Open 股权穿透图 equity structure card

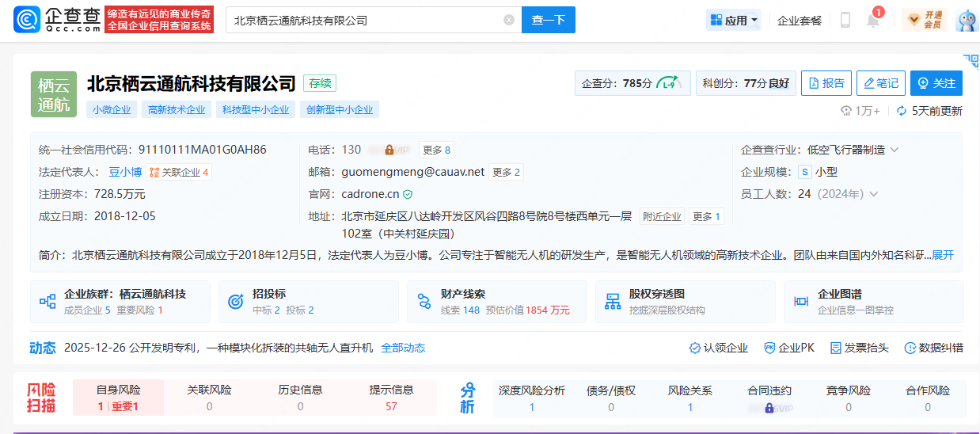coord(685,302)
